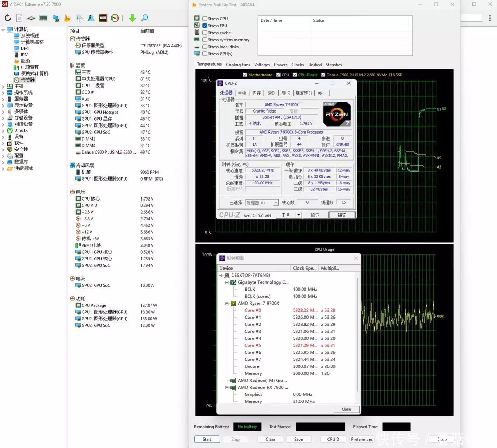497x448 pixels.
Task: Open the 工具 dropdown arrow in CPU-Z
Action: click(x=298, y=215)
